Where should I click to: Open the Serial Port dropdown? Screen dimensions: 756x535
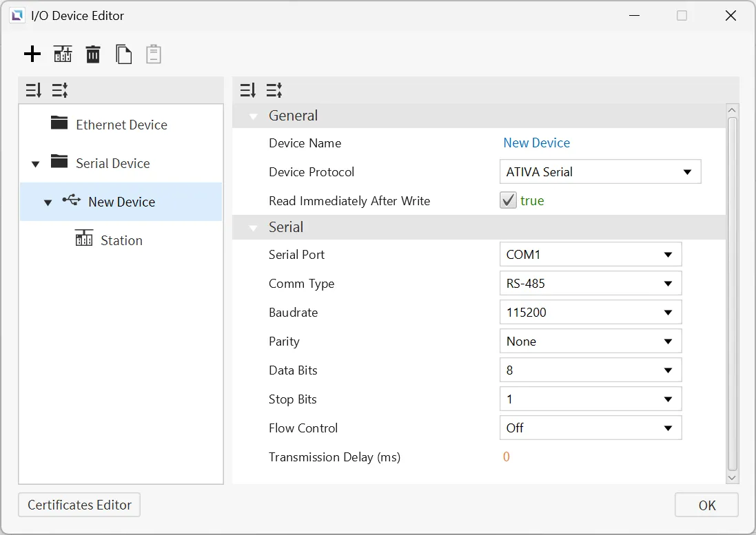590,255
